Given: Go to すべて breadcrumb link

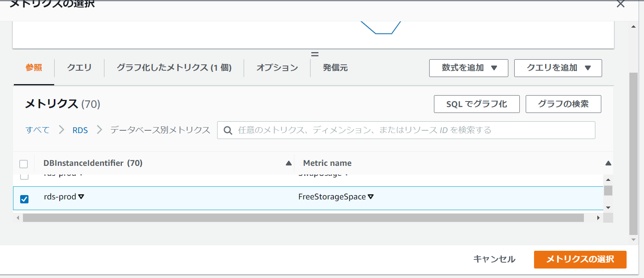Looking at the screenshot, I should 38,130.
